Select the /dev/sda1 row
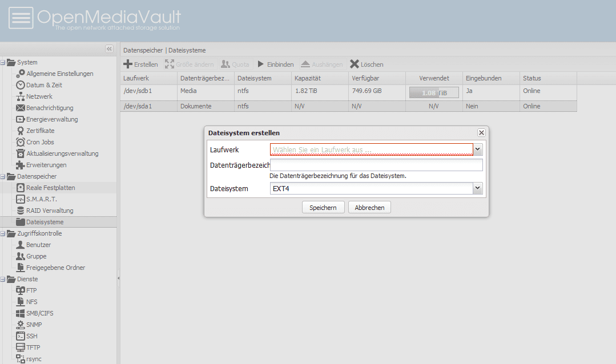This screenshot has height=364, width=616. coord(348,106)
